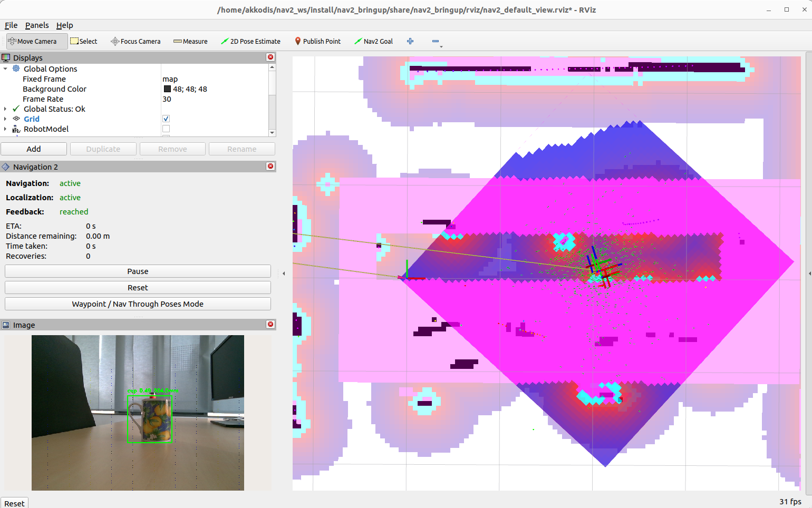Click the Image panel icon
Viewport: 812px width, 508px height.
pos(6,325)
